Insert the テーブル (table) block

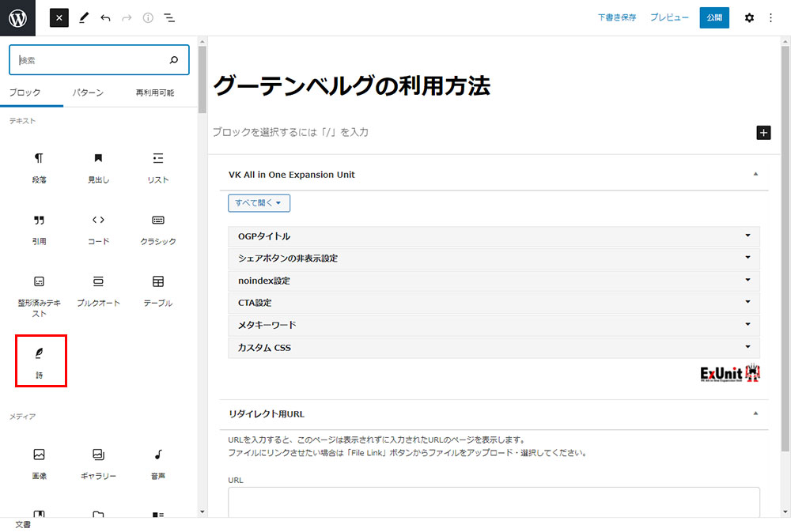[x=157, y=290]
